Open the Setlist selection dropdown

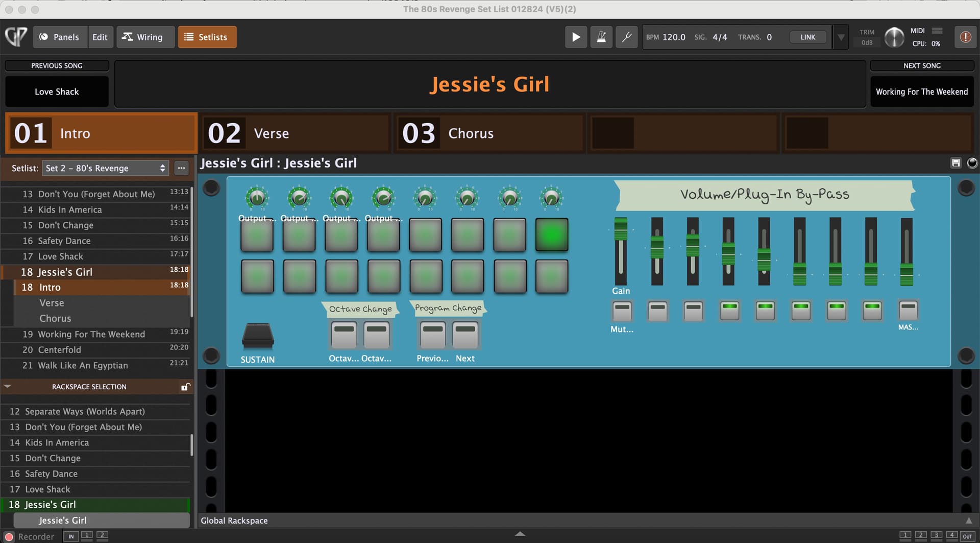tap(105, 168)
